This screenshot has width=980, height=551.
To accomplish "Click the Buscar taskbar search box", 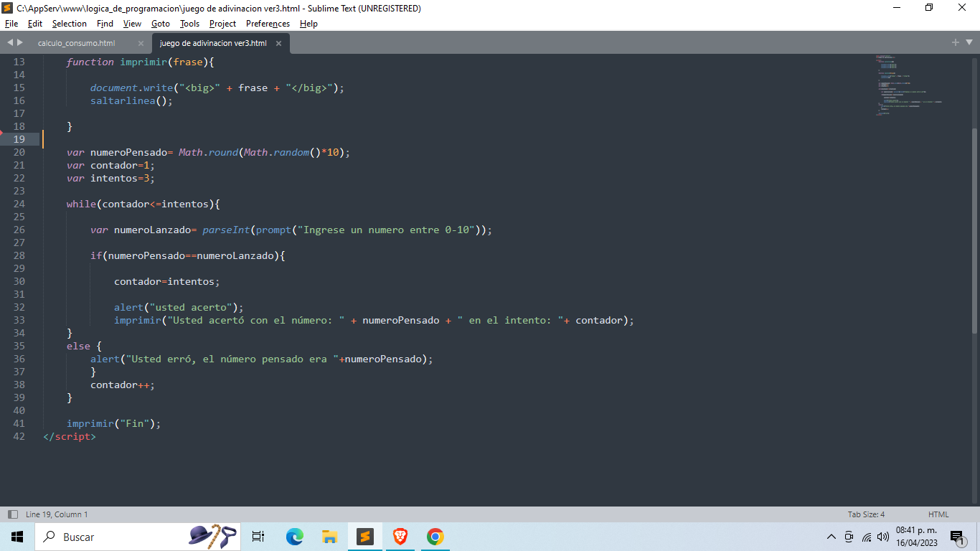I will [x=138, y=537].
